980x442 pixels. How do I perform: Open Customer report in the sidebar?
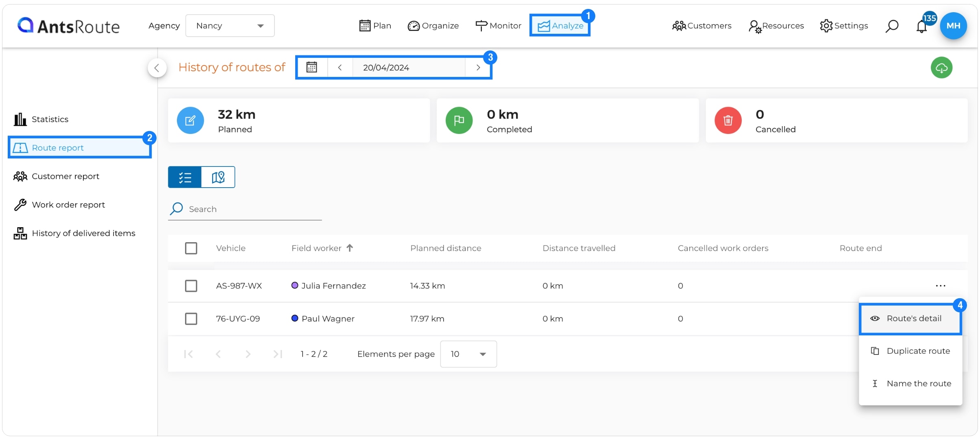tap(57, 176)
